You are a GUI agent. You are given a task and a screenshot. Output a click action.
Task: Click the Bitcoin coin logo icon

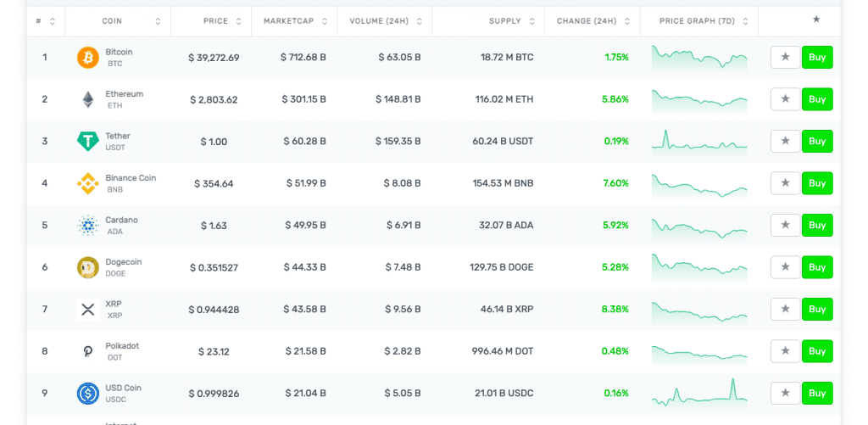tap(88, 58)
